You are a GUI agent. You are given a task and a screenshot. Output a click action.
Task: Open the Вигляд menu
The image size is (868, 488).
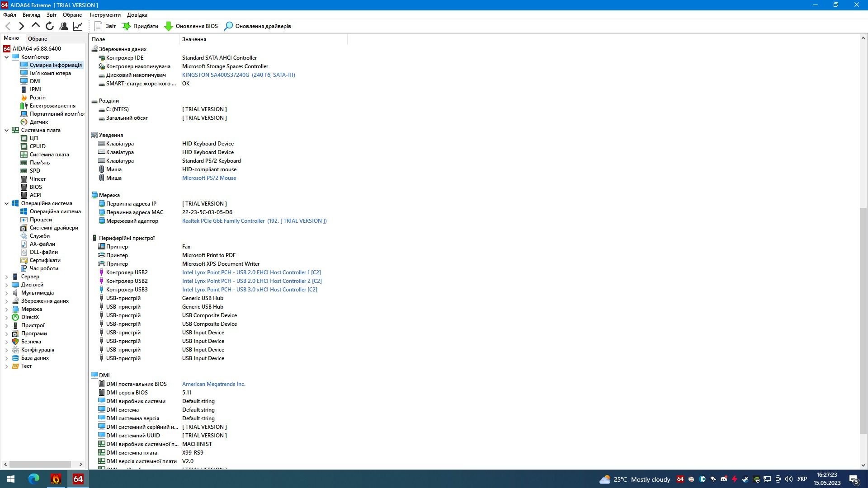pos(31,15)
